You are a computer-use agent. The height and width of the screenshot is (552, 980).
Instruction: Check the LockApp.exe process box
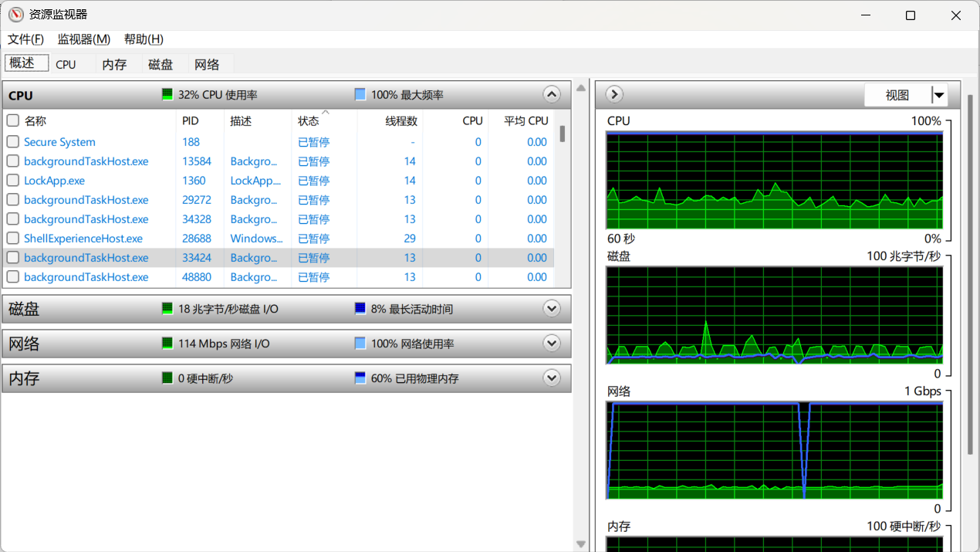point(12,180)
